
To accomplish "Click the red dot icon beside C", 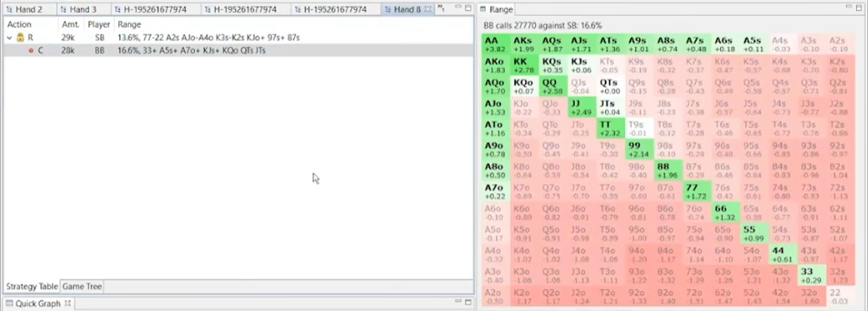I will [31, 50].
